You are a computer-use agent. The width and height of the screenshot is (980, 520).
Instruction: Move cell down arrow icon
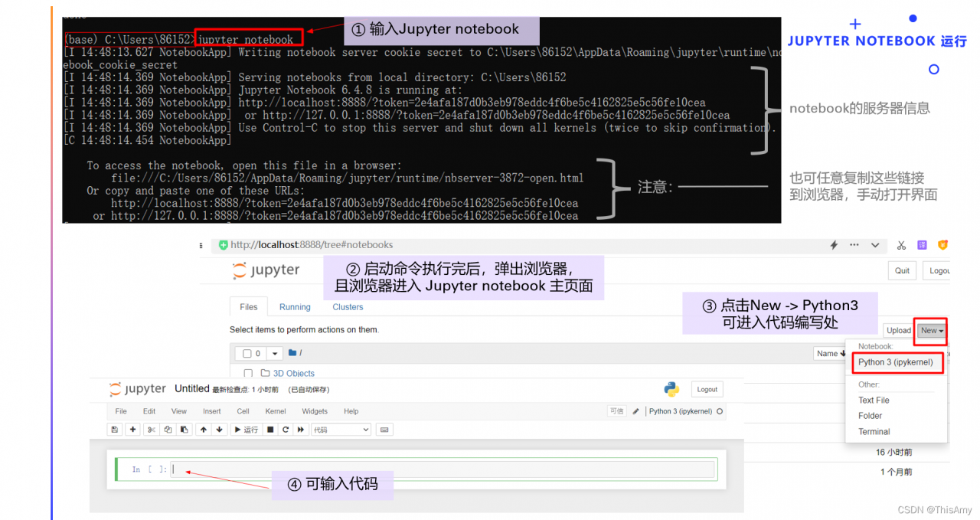click(220, 430)
